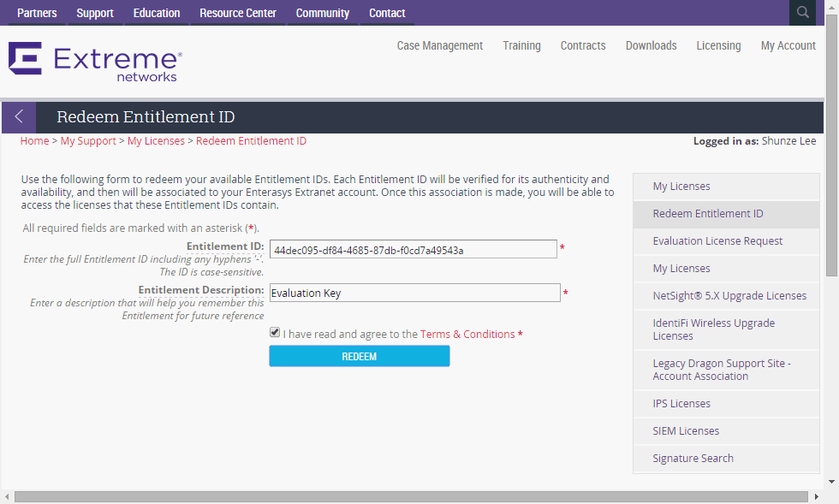Follow the My Support breadcrumb link

tap(88, 140)
